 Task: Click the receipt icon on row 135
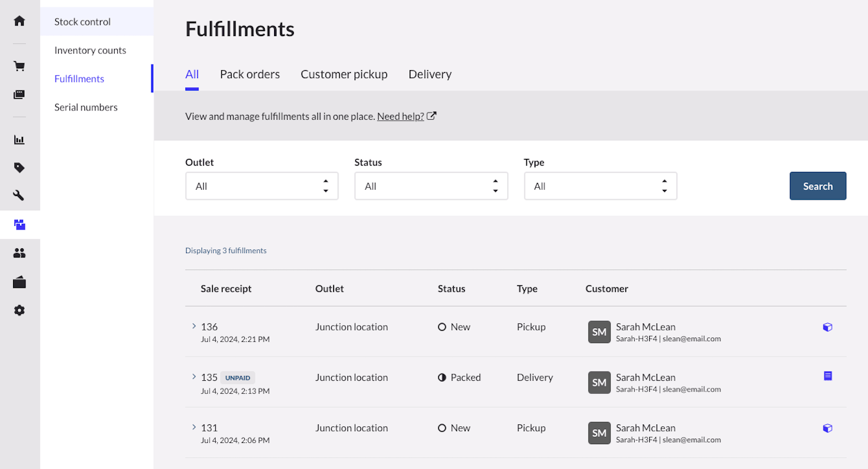(828, 376)
